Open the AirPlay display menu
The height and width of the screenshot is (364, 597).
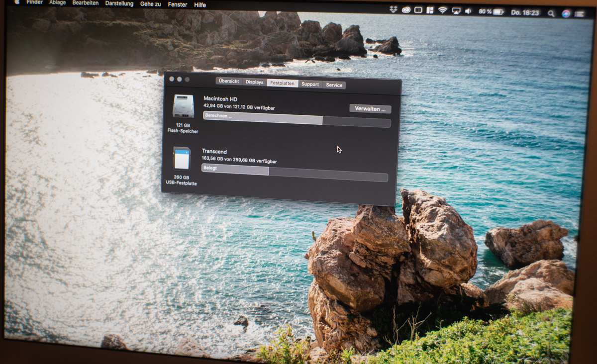click(456, 11)
